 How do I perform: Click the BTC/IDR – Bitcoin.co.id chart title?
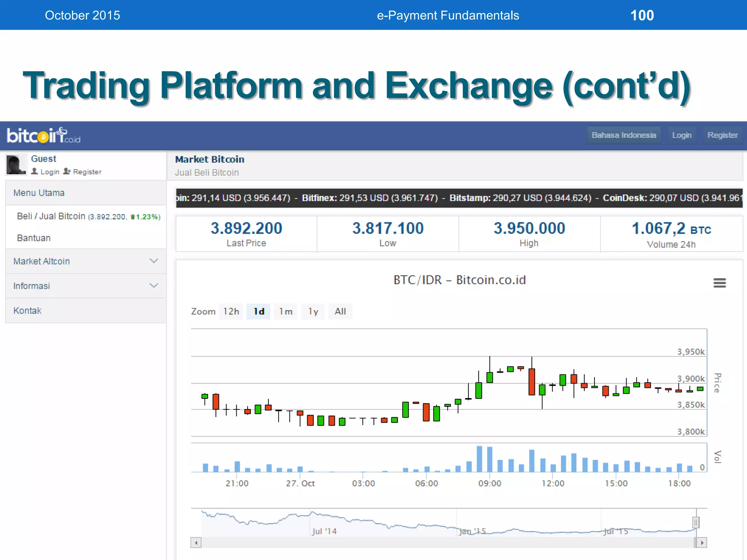pos(460,280)
